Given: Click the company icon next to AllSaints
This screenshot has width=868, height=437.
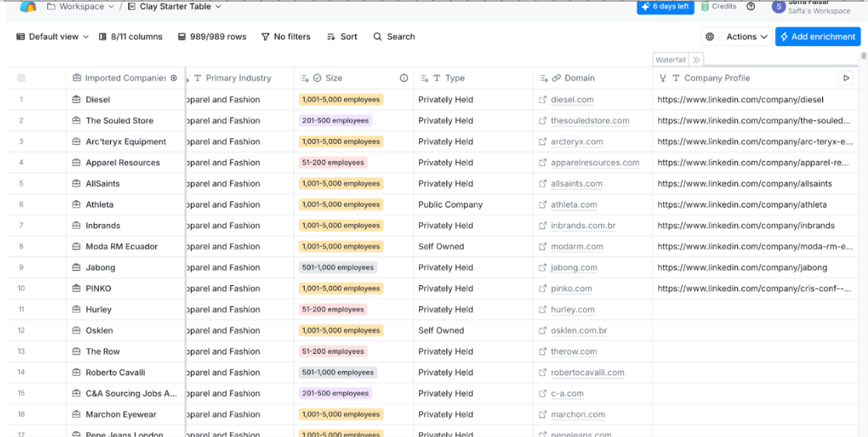Looking at the screenshot, I should coord(77,183).
